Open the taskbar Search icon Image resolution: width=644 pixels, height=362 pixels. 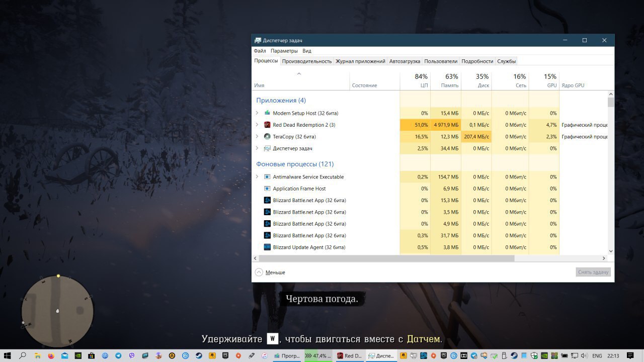pos(23,355)
